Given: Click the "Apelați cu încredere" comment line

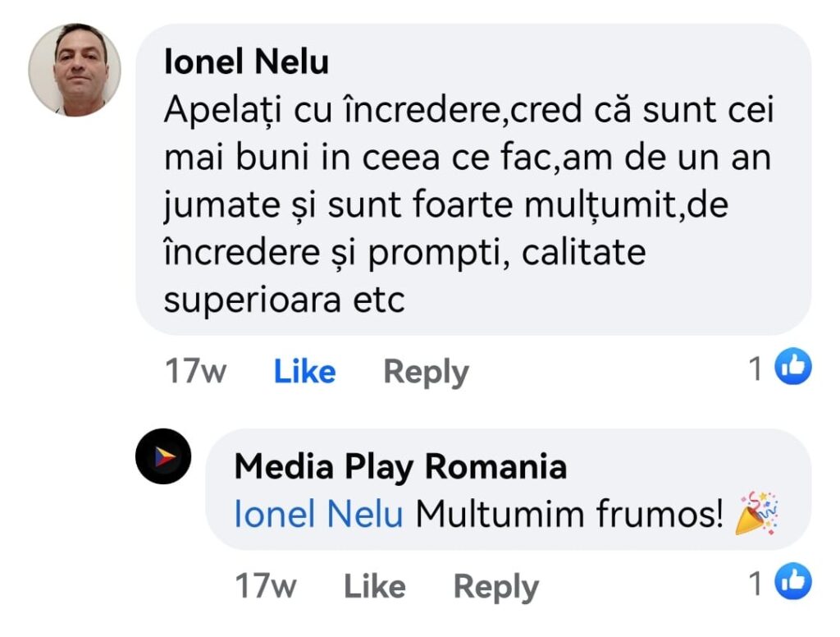Looking at the screenshot, I should (x=332, y=111).
